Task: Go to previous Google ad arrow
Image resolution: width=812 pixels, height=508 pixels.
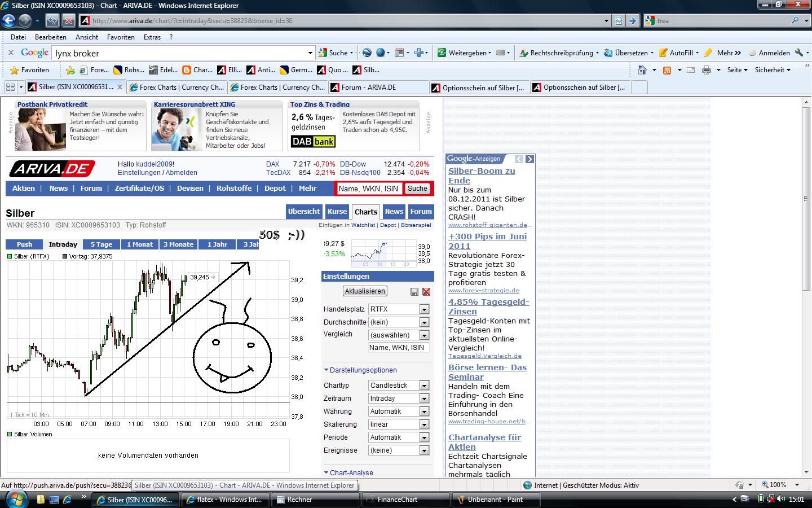Action: point(519,159)
